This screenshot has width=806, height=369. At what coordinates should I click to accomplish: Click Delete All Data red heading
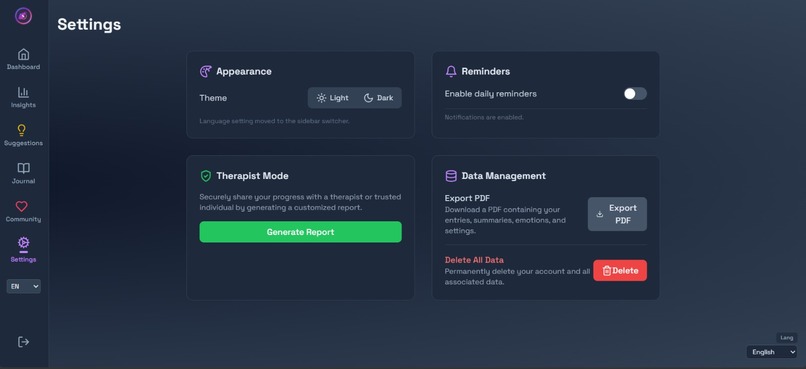(474, 260)
